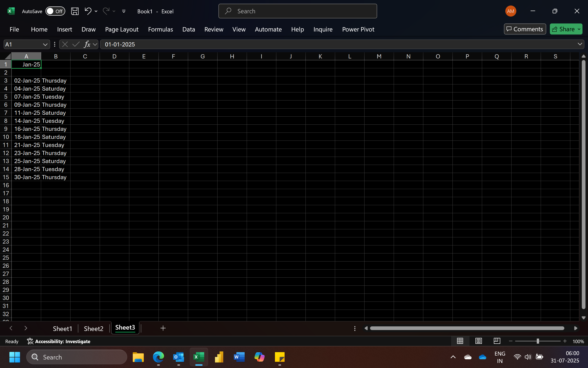
Task: Select column B header
Action: [x=56, y=56]
